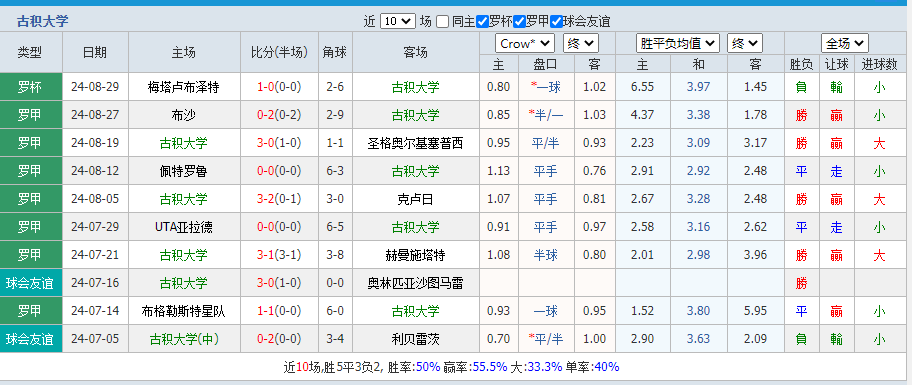Click the 盘口 column header
The width and height of the screenshot is (912, 385).
546,64
